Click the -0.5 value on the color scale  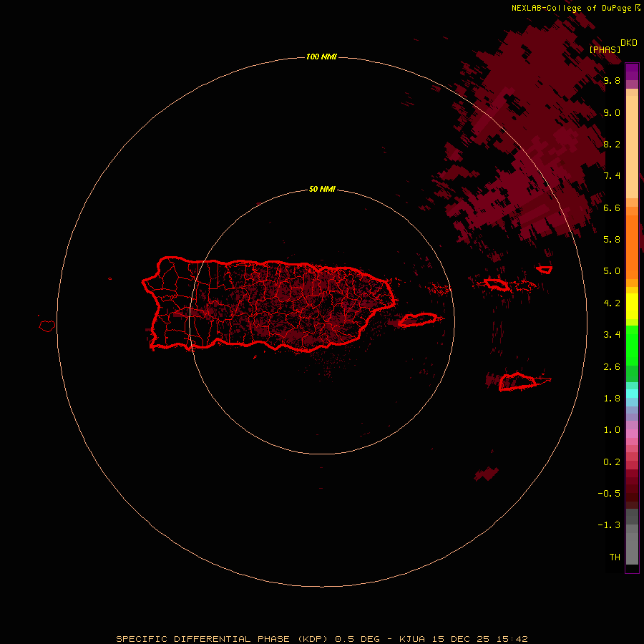coord(609,493)
